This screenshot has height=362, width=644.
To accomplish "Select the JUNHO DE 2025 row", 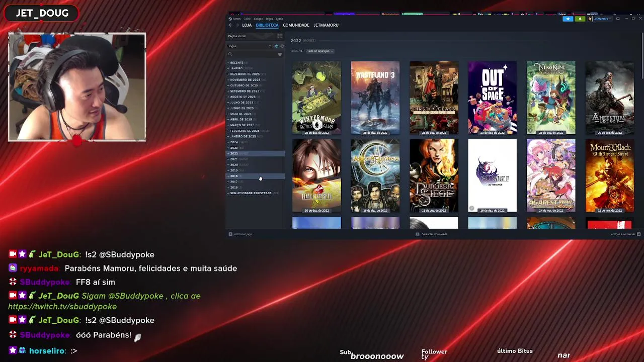I will tap(255, 108).
